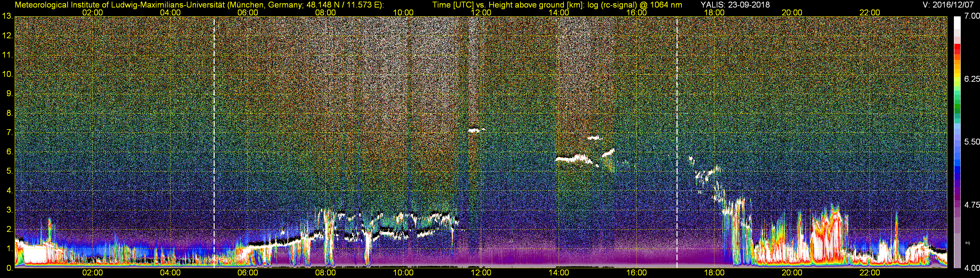Screen dimensions: 980x278
Task: Click the 12:00 label on the bottom time axis
Action: (481, 273)
